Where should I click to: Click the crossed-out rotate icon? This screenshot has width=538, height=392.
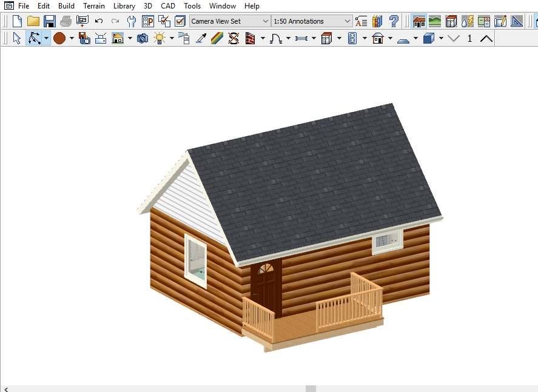pyautogui.click(x=234, y=38)
